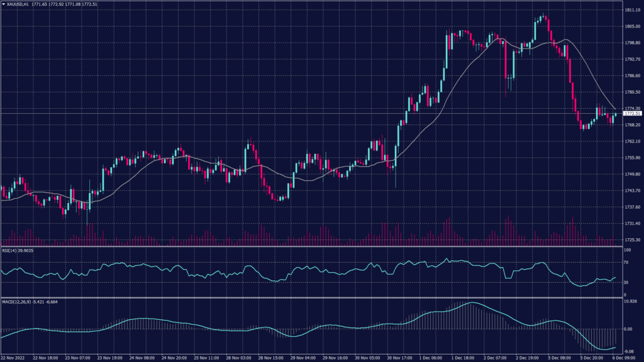Image resolution: width=644 pixels, height=362 pixels.
Task: Click the 22 Nov 2022 date label
Action: pos(14,358)
